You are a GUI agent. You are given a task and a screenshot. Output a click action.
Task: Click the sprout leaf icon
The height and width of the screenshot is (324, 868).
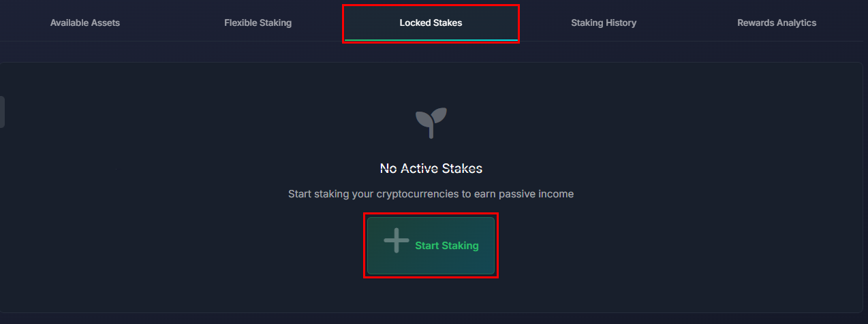pos(431,122)
